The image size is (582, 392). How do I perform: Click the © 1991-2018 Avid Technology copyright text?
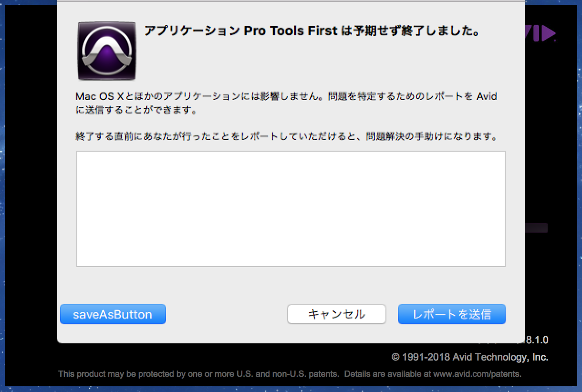pyautogui.click(x=470, y=357)
